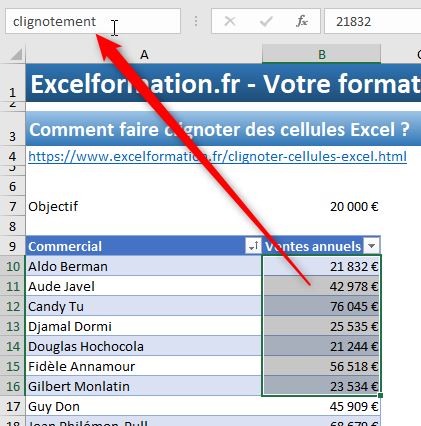This screenshot has height=426, width=421.
Task: Select row 7 header
Action: pyautogui.click(x=13, y=207)
